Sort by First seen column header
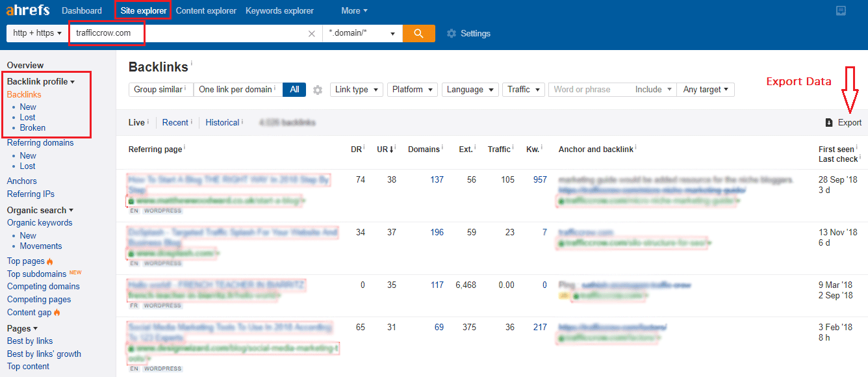The height and width of the screenshot is (377, 868). click(836, 149)
